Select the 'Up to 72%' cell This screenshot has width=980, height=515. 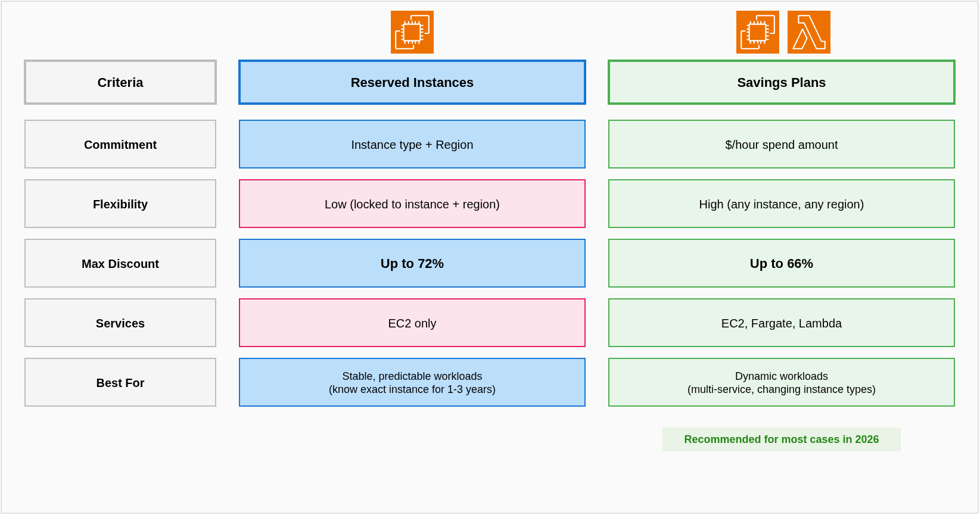point(412,263)
